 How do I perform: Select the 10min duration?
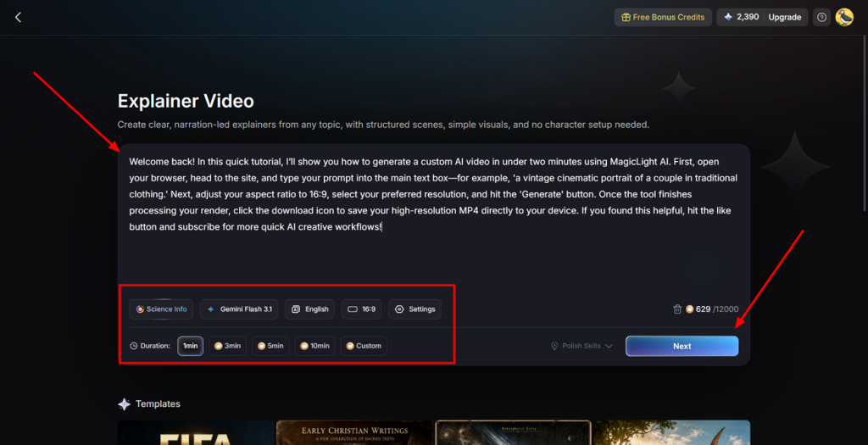pos(314,346)
